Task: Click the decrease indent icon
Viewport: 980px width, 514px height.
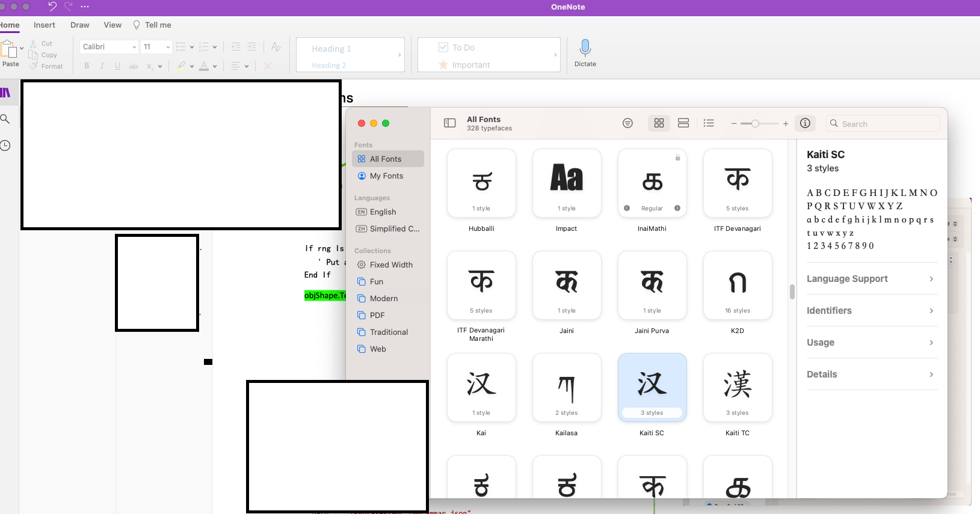Action: 236,47
